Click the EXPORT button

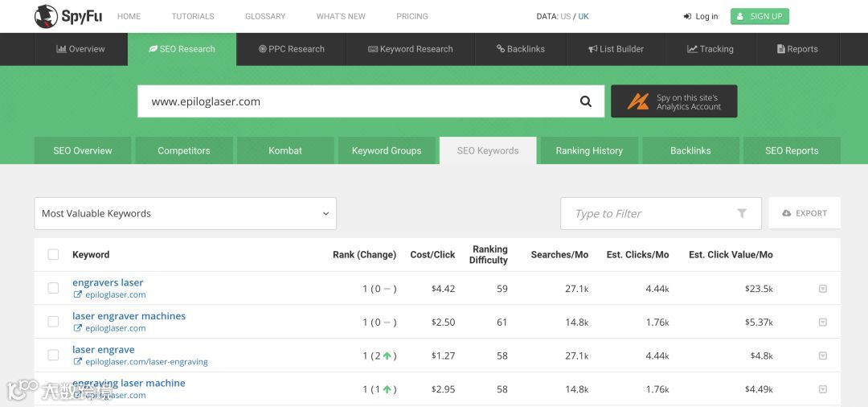805,213
